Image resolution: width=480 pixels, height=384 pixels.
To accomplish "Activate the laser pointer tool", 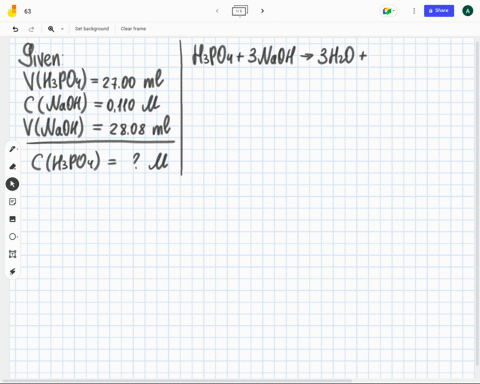I will (12, 272).
